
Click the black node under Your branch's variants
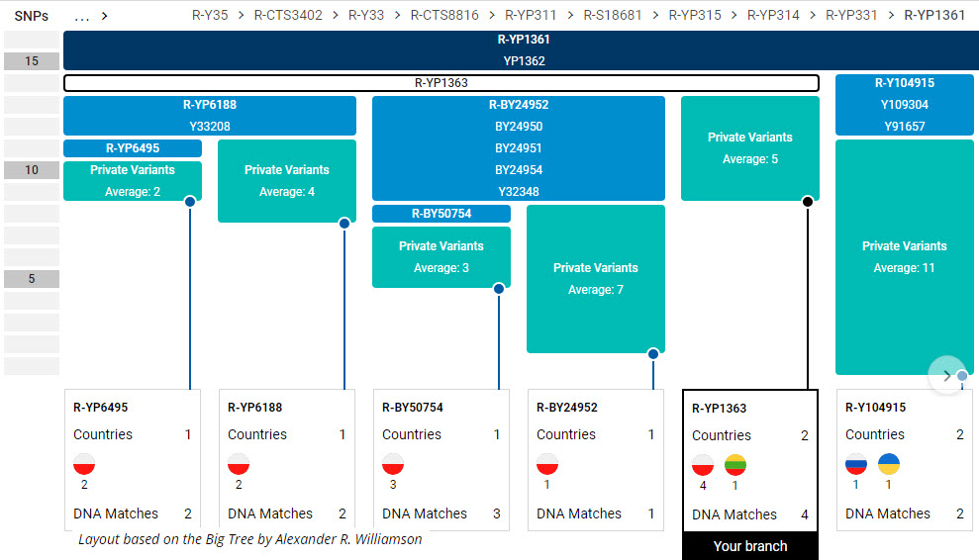pyautogui.click(x=808, y=202)
